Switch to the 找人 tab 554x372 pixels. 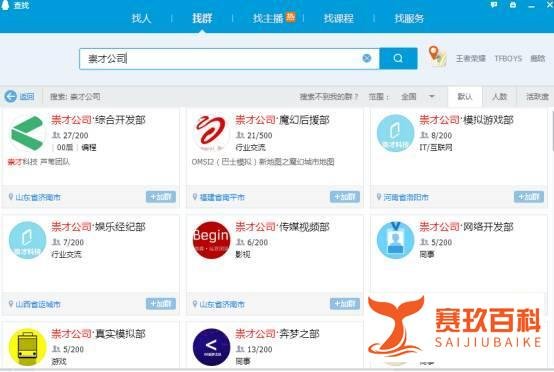[141, 18]
